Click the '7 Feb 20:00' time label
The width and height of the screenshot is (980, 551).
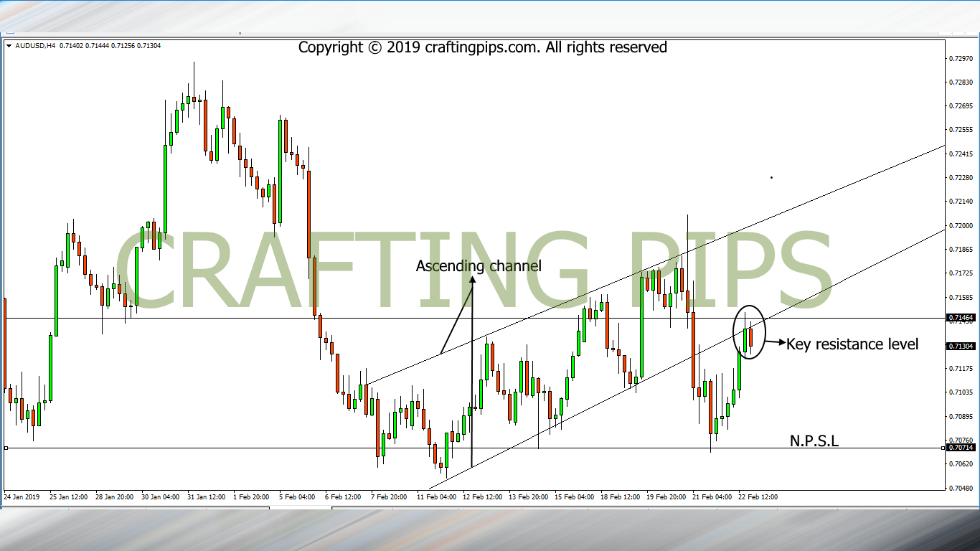[x=390, y=496]
